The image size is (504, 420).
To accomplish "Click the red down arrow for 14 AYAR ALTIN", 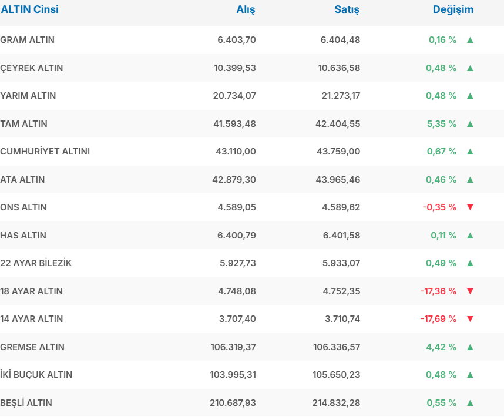I will tap(470, 319).
